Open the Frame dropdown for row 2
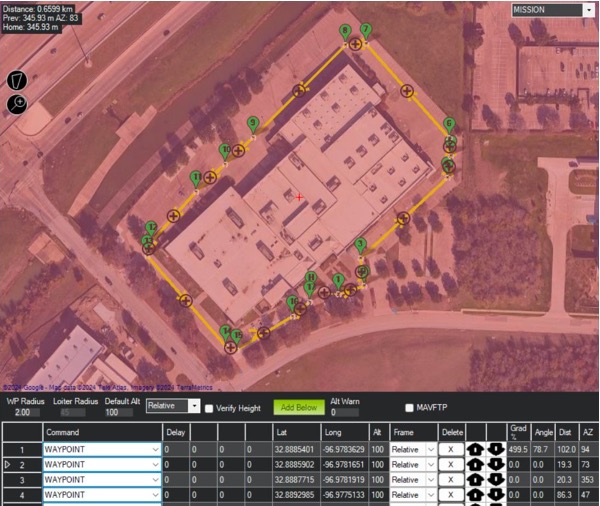This screenshot has width=600, height=506. (432, 465)
